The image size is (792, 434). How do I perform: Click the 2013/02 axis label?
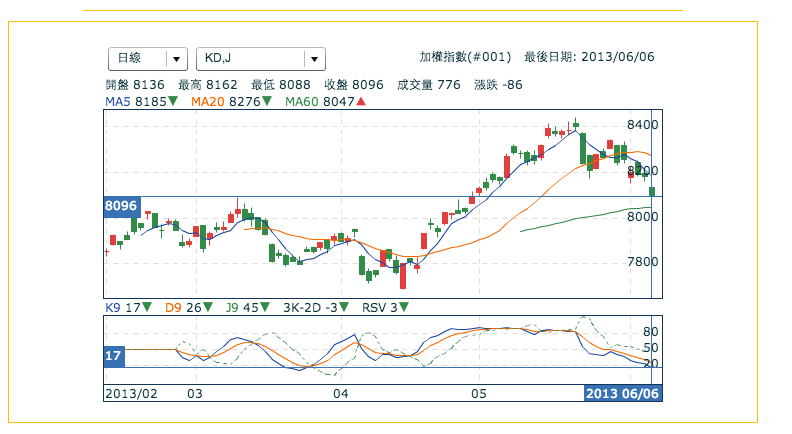point(131,394)
